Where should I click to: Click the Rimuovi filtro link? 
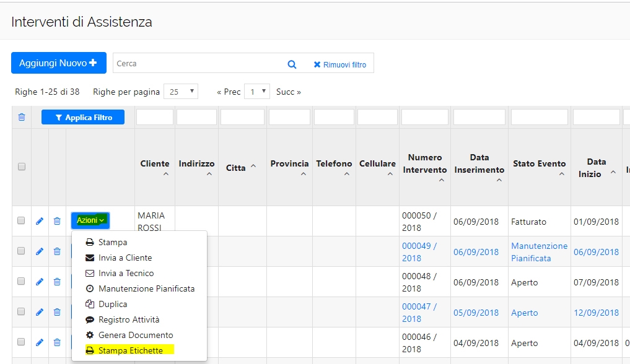coord(340,64)
